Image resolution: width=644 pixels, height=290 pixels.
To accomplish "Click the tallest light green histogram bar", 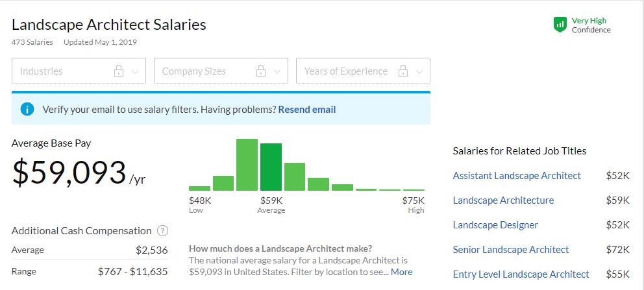I will 247,165.
